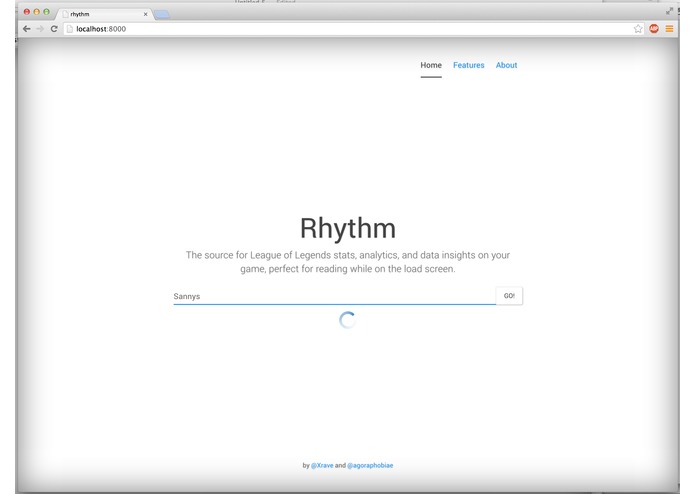The image size is (695, 494).
Task: Click the loading spinner below the search field
Action: (348, 320)
